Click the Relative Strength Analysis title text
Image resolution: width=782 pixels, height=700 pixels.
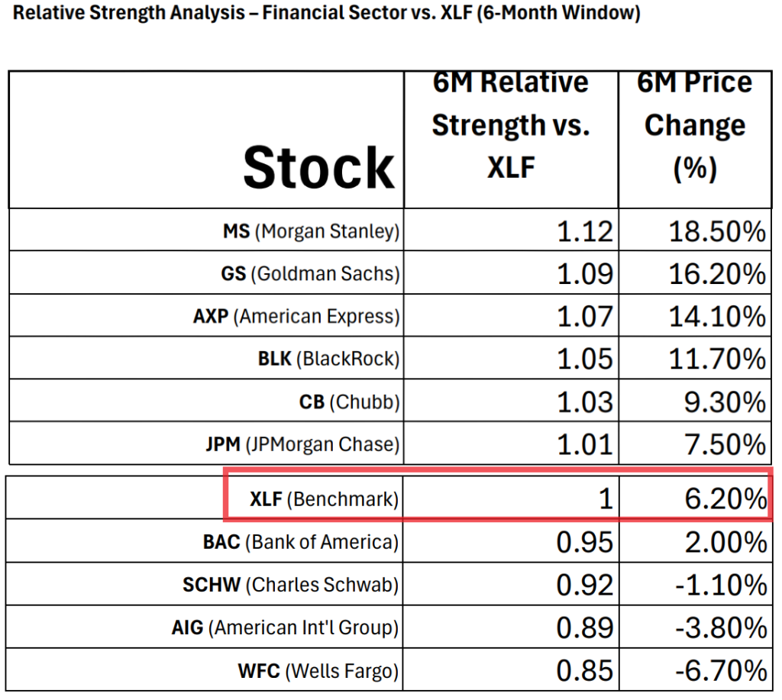pos(327,15)
